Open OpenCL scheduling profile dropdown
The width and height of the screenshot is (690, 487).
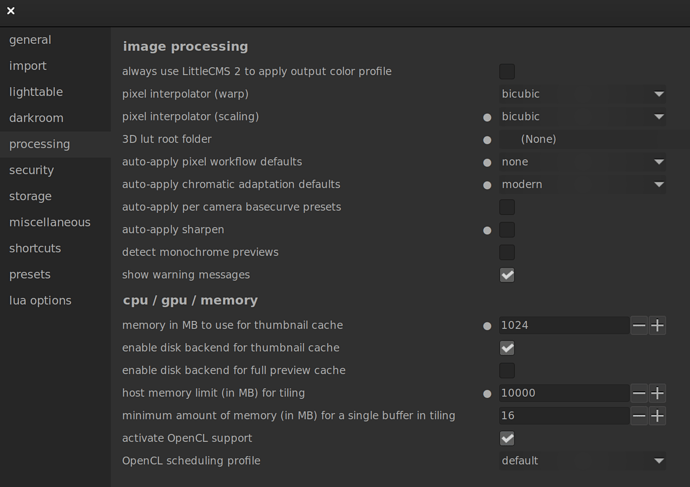(x=583, y=461)
